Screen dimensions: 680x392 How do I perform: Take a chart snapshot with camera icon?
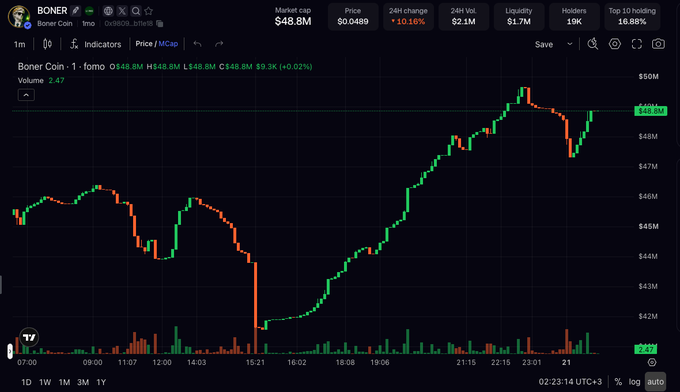coord(658,44)
